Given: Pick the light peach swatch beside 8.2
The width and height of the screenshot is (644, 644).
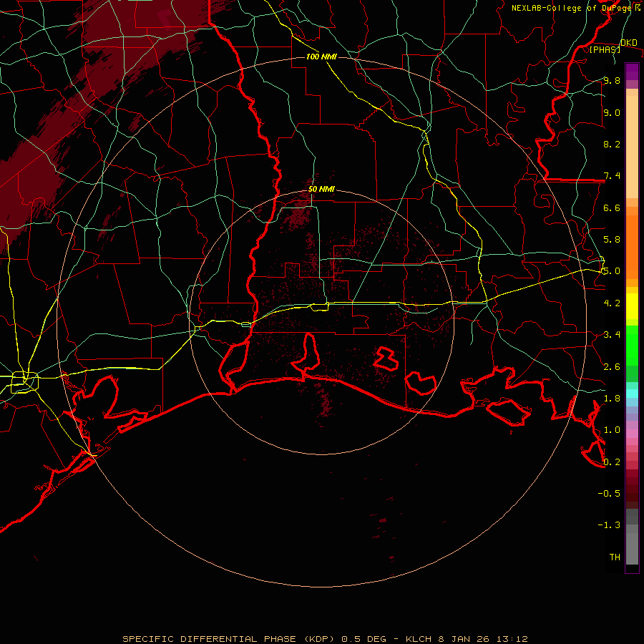Looking at the screenshot, I should point(632,147).
